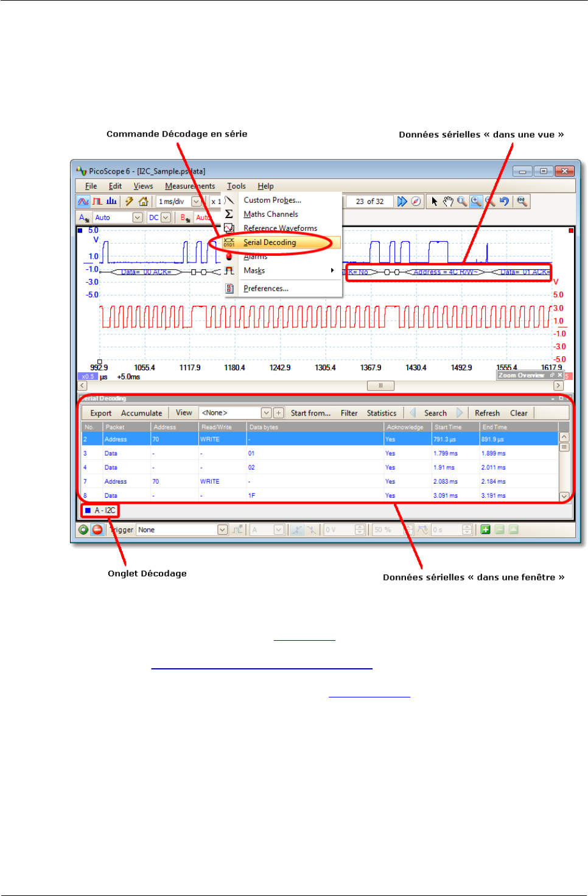Image resolution: width=588 pixels, height=896 pixels.
Task: Open the Views menu
Action: tap(144, 186)
